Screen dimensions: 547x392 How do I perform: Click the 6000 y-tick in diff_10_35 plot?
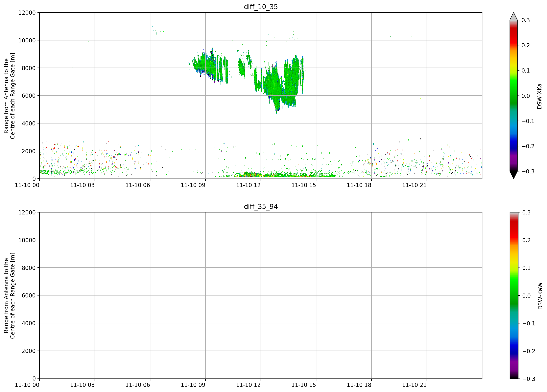point(29,96)
